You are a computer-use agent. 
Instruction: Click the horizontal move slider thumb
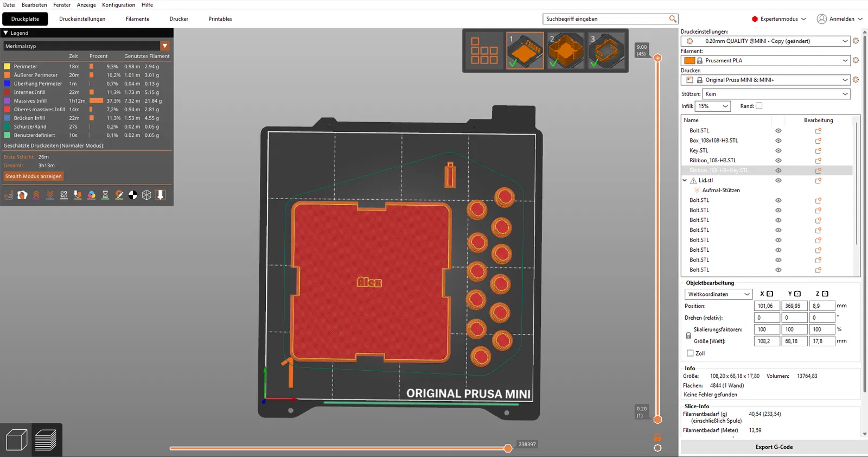(x=508, y=448)
